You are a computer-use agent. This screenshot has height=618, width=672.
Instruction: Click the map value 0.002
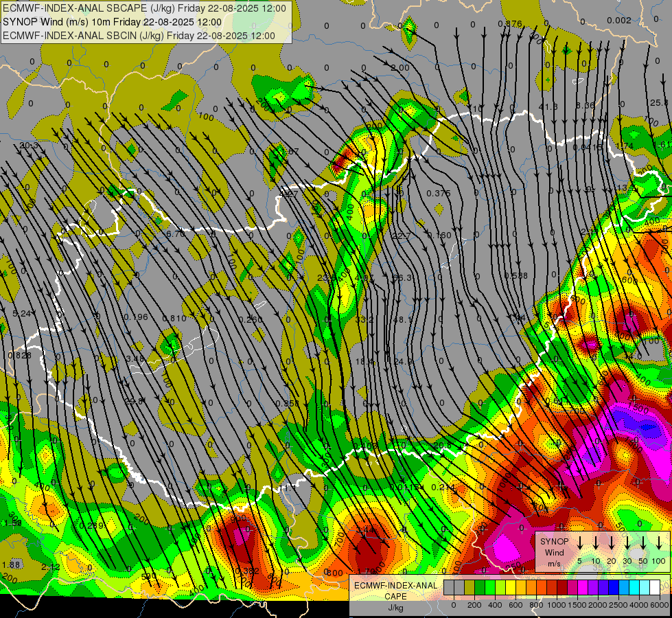[x=619, y=20]
